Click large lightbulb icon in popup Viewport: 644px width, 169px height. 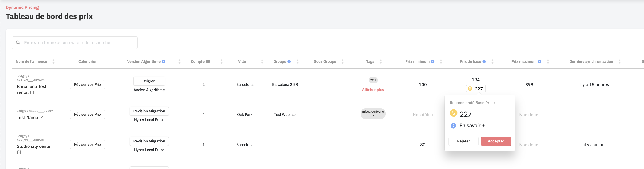454,113
